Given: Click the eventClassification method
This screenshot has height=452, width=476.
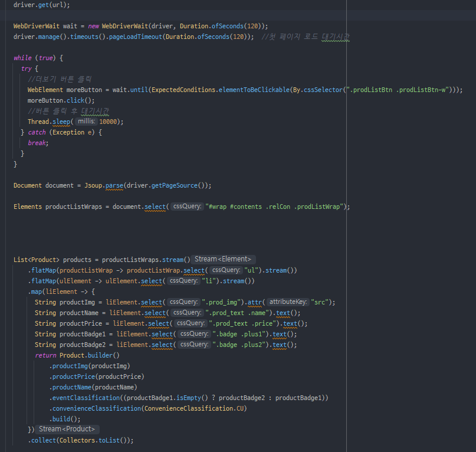Looking at the screenshot, I should point(86,398).
